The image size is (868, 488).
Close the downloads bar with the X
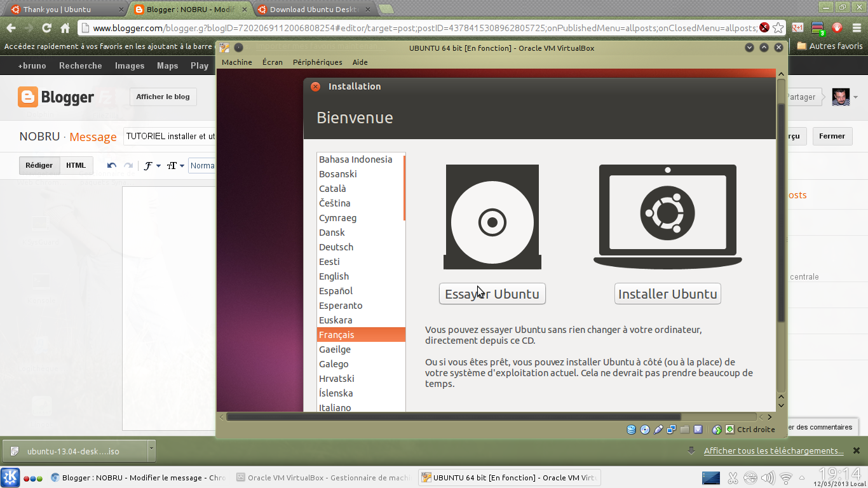click(855, 451)
